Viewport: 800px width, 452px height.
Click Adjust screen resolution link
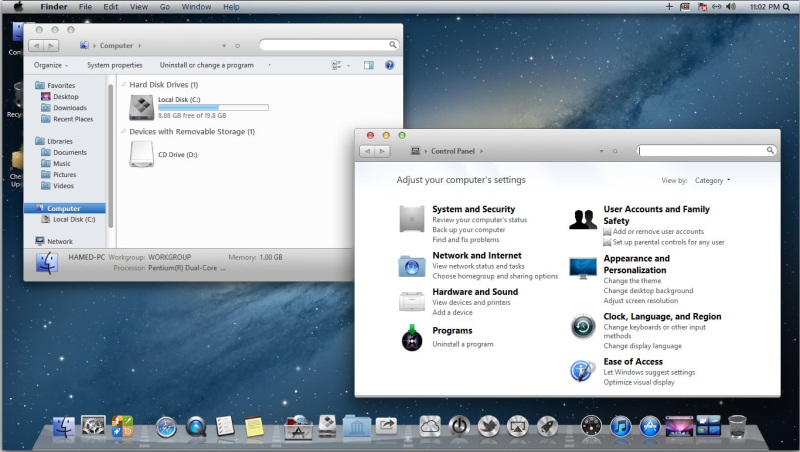point(640,300)
